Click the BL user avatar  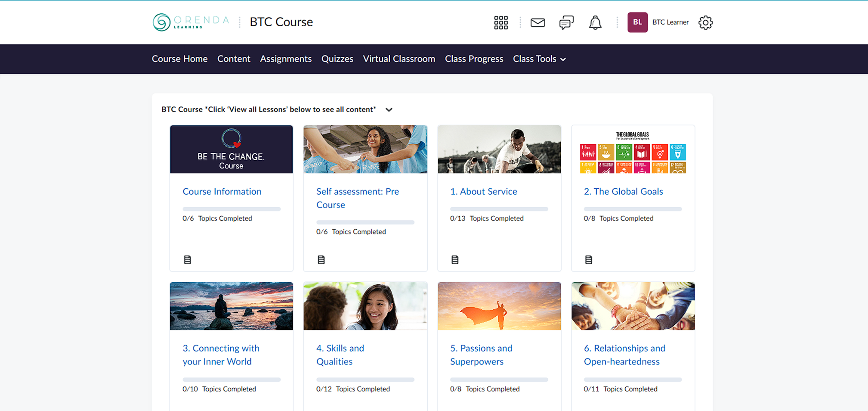point(637,22)
